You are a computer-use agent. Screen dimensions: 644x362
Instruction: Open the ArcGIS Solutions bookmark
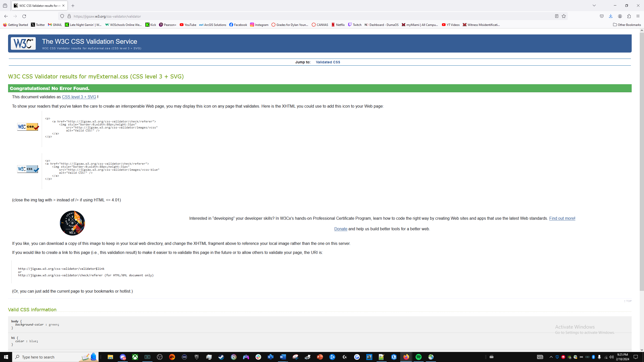[213, 25]
